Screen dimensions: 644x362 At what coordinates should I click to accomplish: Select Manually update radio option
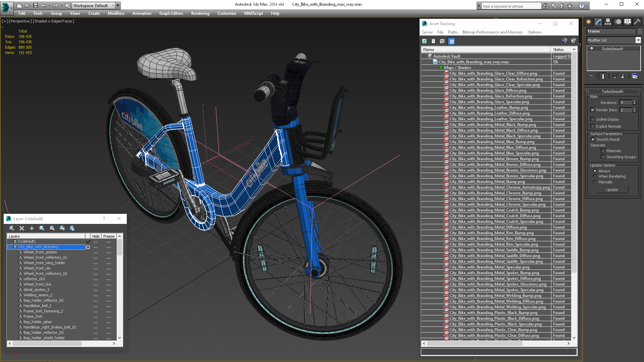tap(595, 182)
